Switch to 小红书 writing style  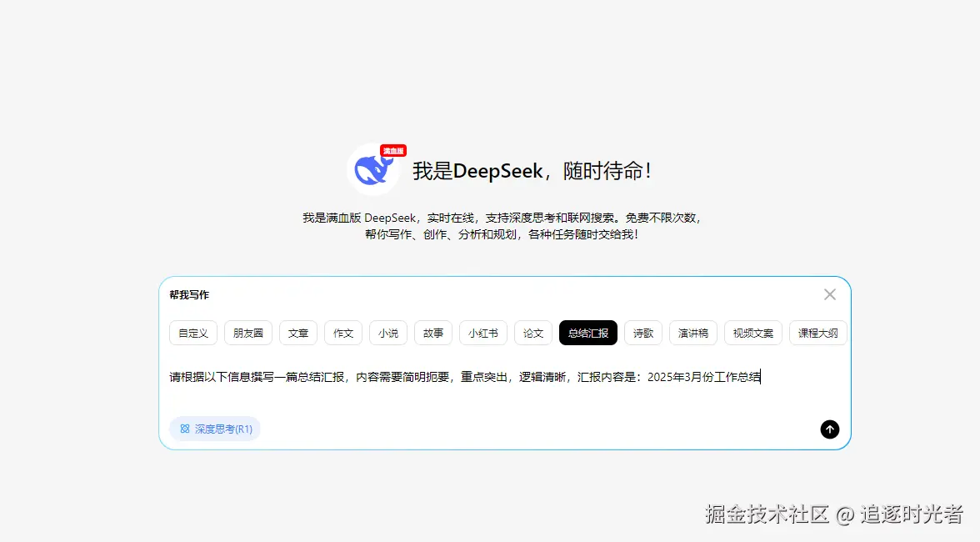483,334
